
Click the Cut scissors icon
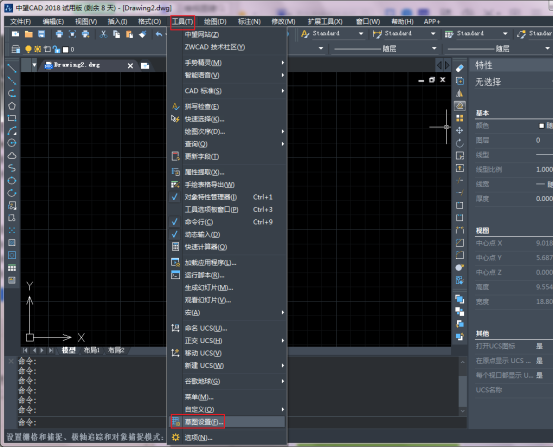(x=103, y=34)
